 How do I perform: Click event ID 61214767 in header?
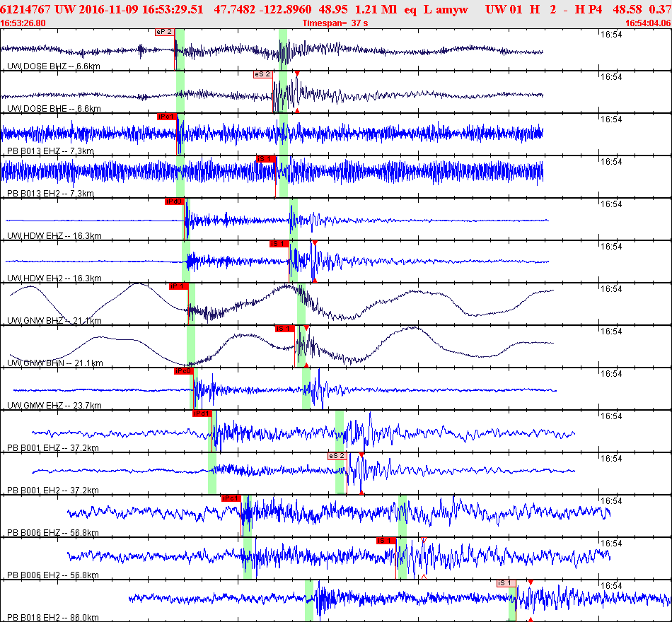(25, 9)
